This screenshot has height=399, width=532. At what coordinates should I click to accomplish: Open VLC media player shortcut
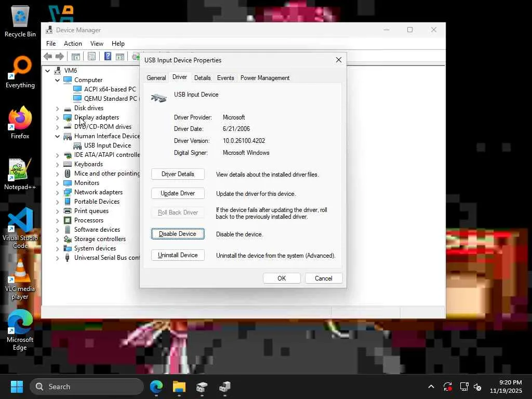[20, 279]
